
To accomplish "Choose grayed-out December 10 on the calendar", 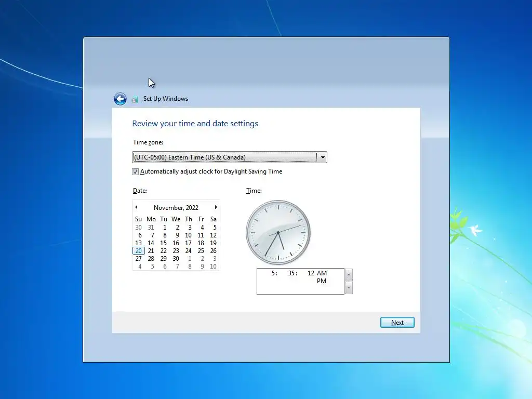I will [213, 267].
